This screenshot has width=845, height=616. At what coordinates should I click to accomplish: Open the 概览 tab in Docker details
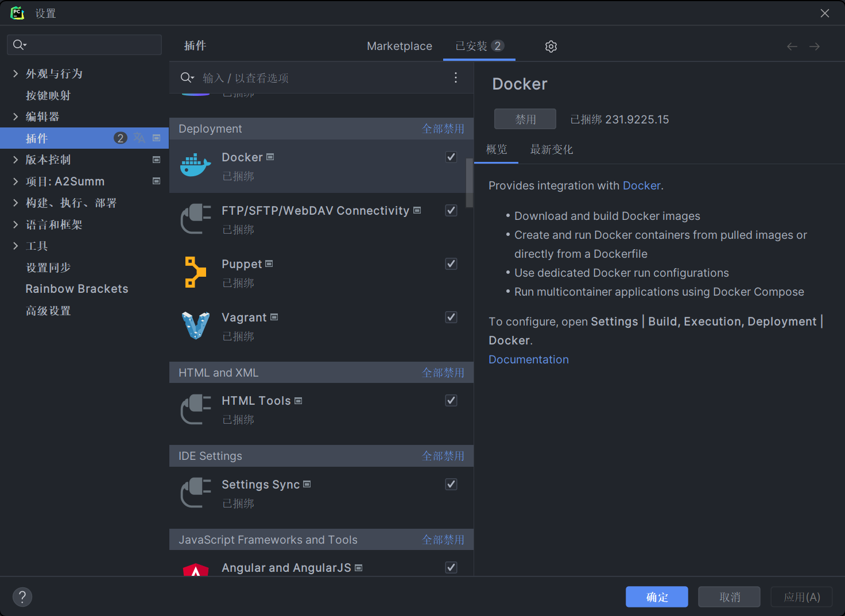pos(497,149)
